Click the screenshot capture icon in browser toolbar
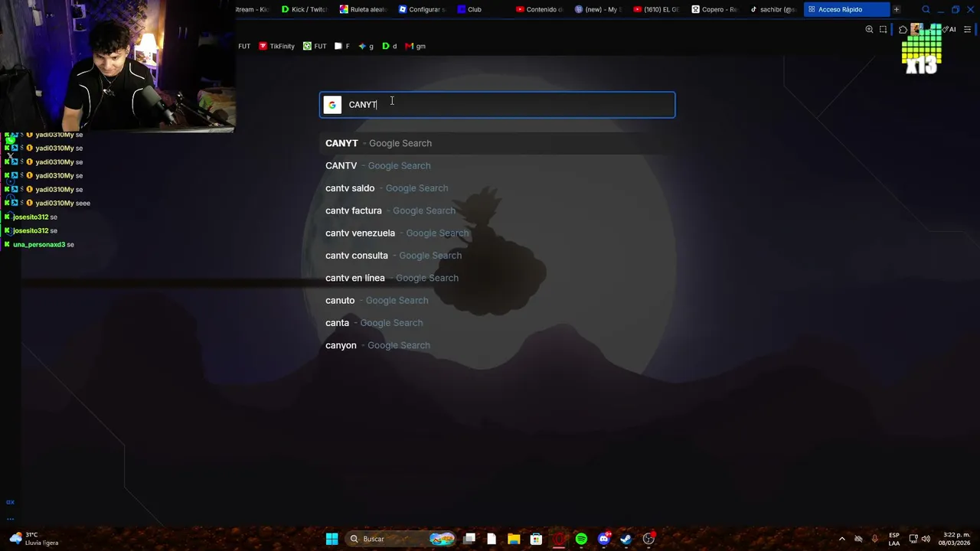This screenshot has height=551, width=980. (x=883, y=29)
